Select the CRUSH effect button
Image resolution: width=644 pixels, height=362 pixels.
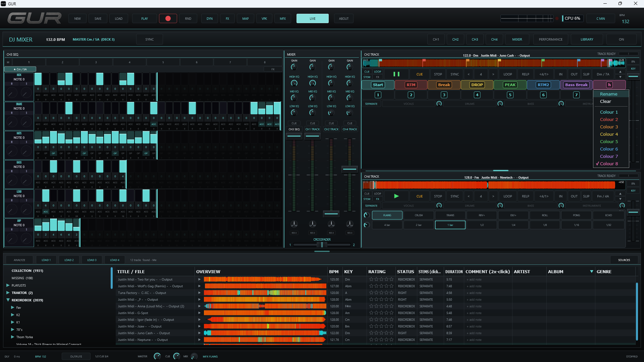[x=419, y=215]
